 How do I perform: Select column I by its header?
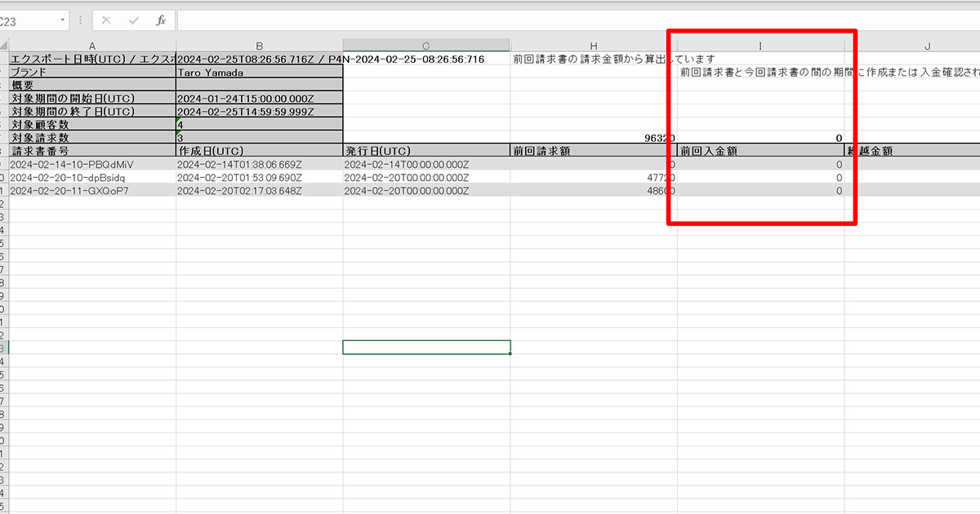pyautogui.click(x=760, y=46)
